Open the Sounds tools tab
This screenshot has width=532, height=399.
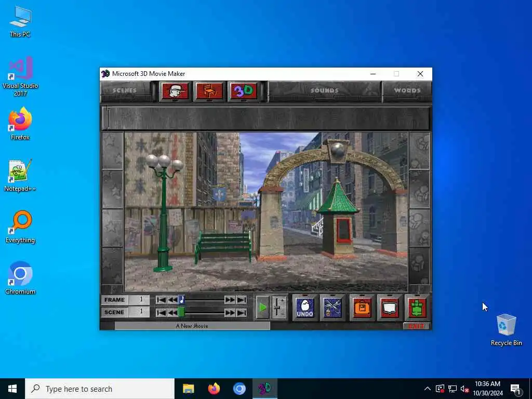324,90
